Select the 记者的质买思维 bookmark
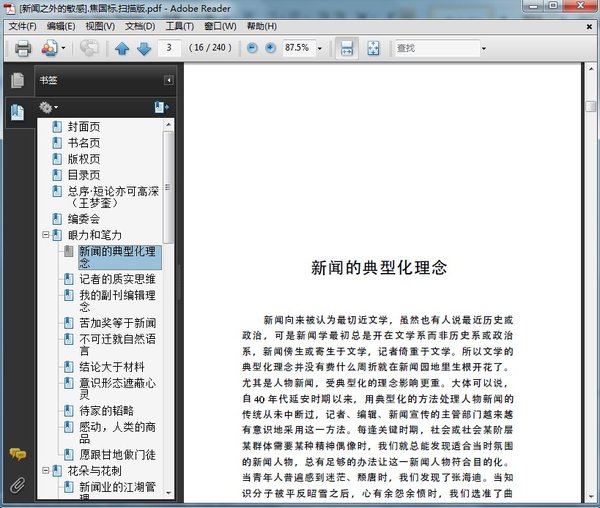This screenshot has width=600, height=508. pyautogui.click(x=117, y=278)
